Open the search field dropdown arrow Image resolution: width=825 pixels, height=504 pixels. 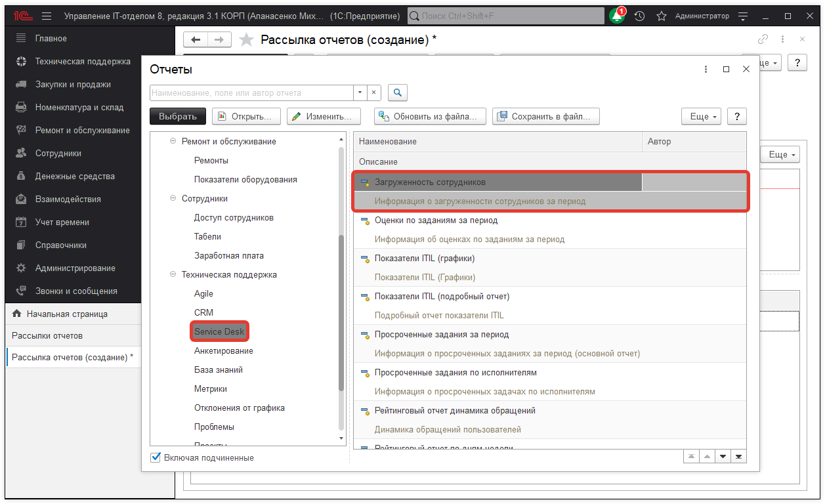[360, 93]
